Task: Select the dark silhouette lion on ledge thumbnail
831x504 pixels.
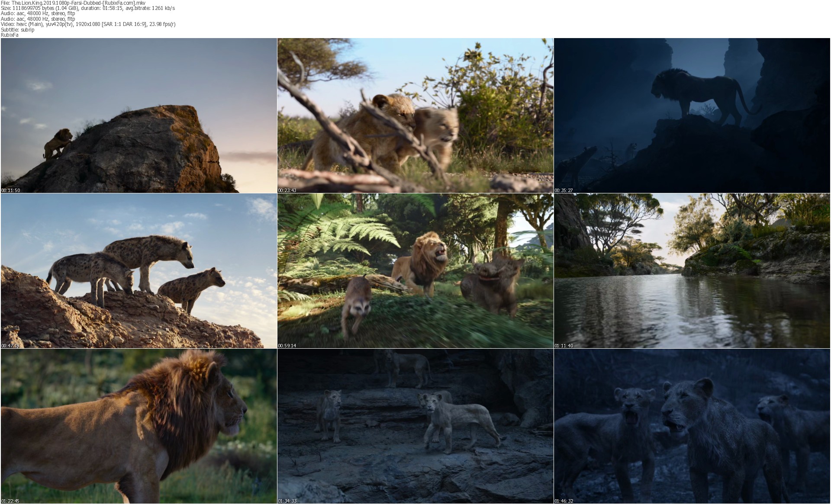Action: [x=692, y=116]
